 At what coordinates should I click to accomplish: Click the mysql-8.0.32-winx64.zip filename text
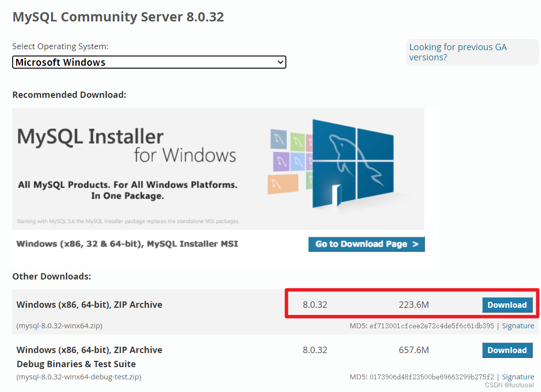tap(59, 326)
